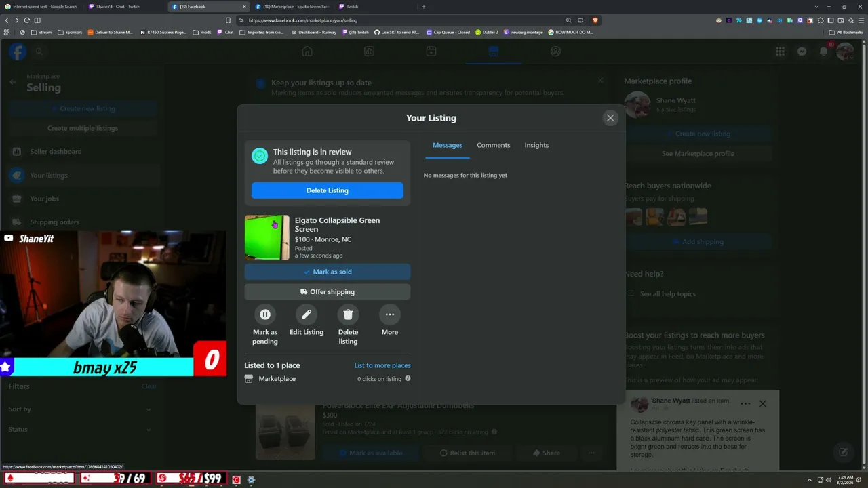Click the Brave Shields lion icon
The image size is (868, 488).
click(x=595, y=20)
